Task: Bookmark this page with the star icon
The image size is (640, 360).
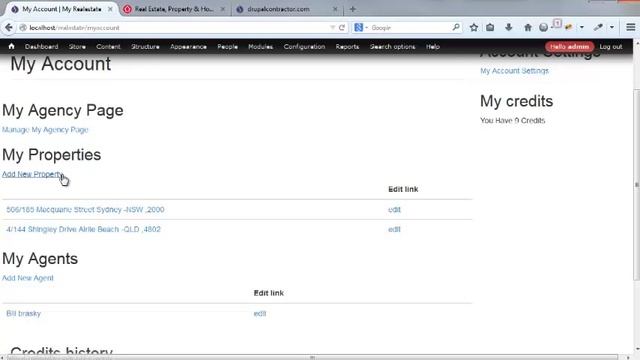Action: pyautogui.click(x=473, y=27)
